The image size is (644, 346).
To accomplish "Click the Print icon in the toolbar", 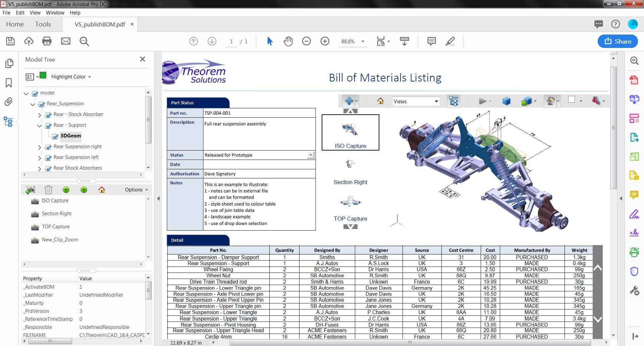I will point(47,41).
